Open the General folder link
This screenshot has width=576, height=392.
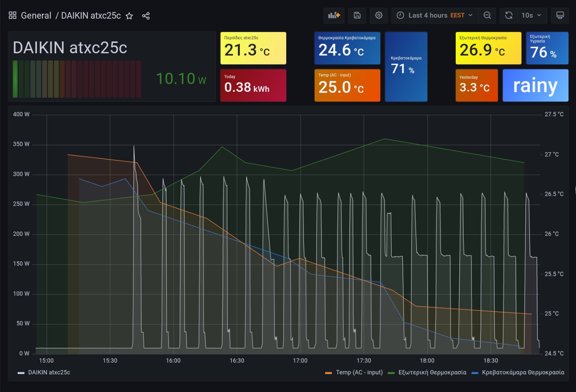click(36, 15)
